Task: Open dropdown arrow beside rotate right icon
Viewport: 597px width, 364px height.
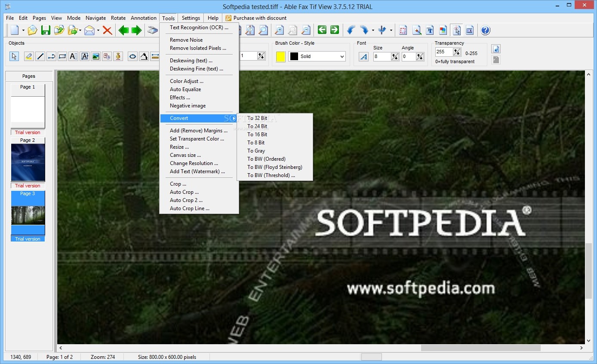Action: 373,31
